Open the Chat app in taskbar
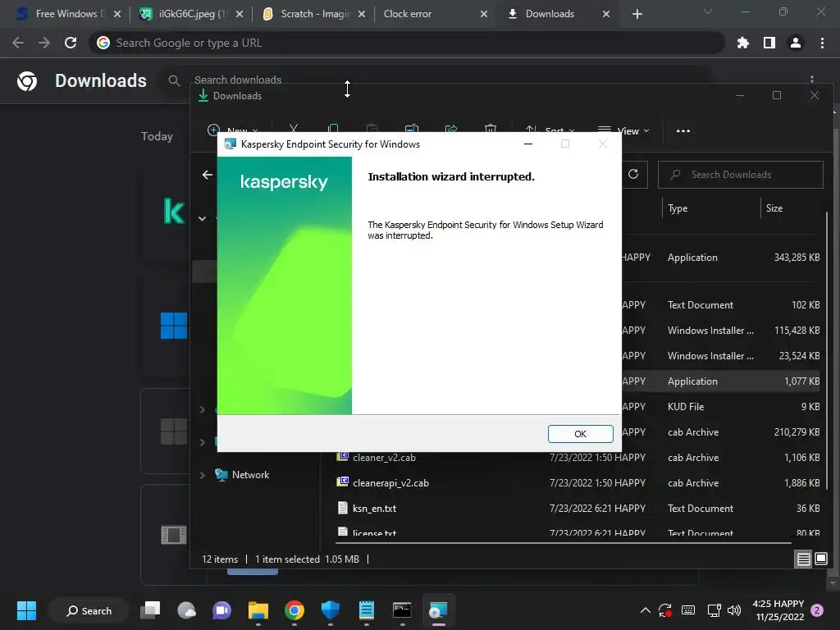 [x=221, y=610]
